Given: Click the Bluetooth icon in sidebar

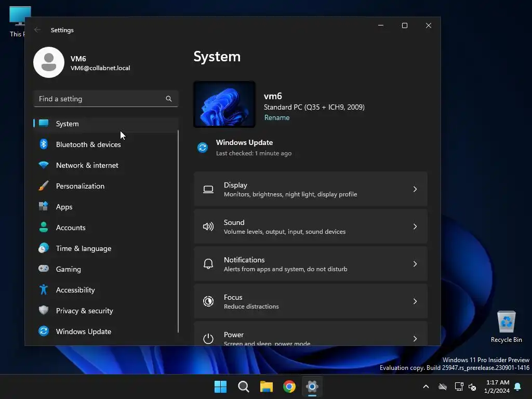Looking at the screenshot, I should pyautogui.click(x=44, y=144).
